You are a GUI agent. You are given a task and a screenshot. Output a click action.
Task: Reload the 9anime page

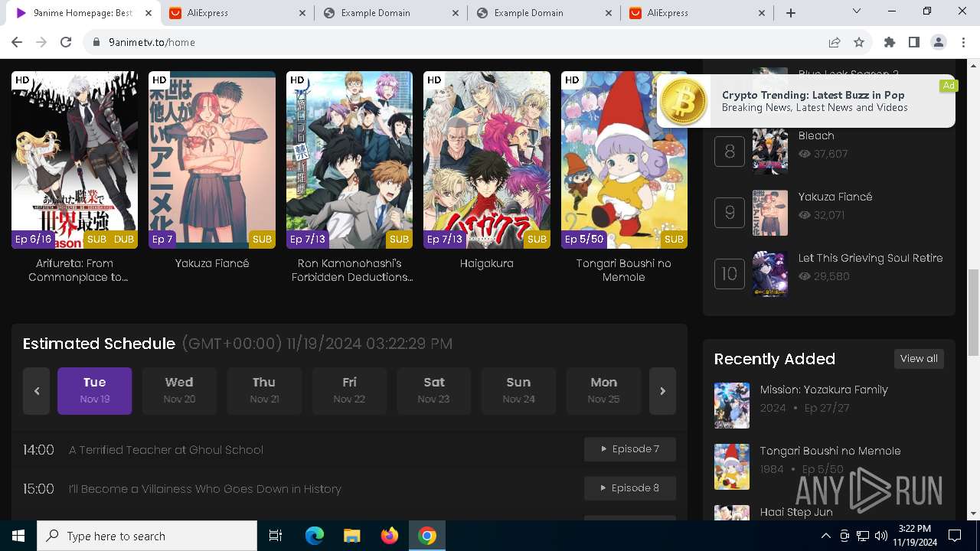[66, 42]
